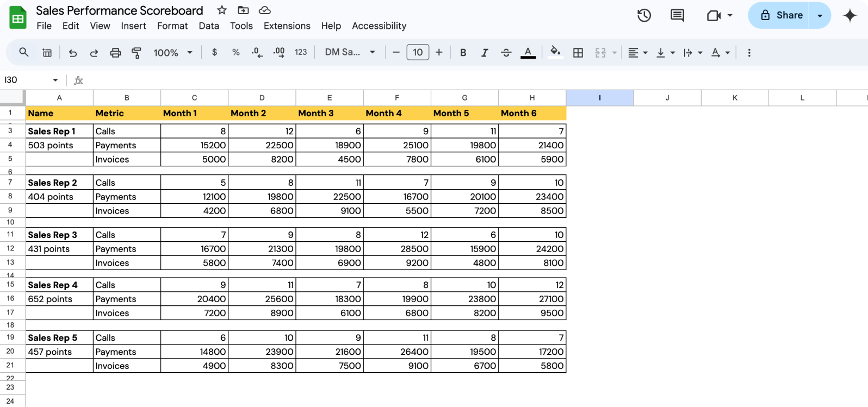Toggle italic formatting
The height and width of the screenshot is (407, 868).
(484, 53)
